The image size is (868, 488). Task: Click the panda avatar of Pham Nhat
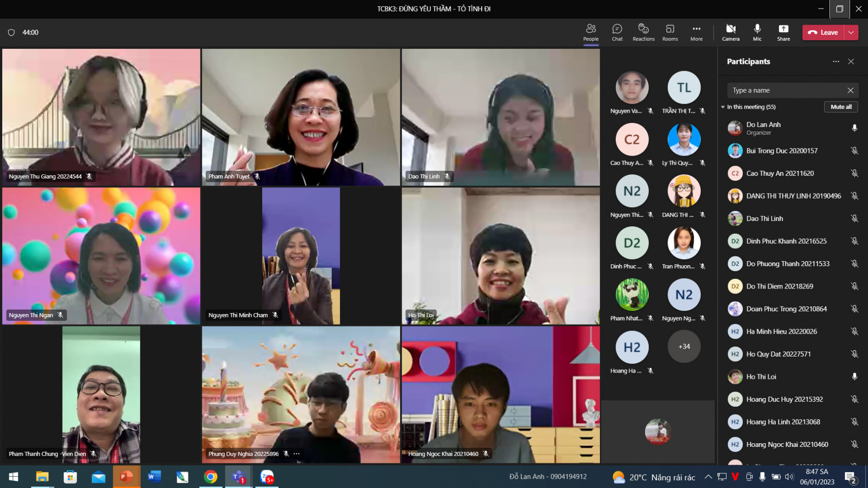632,295
